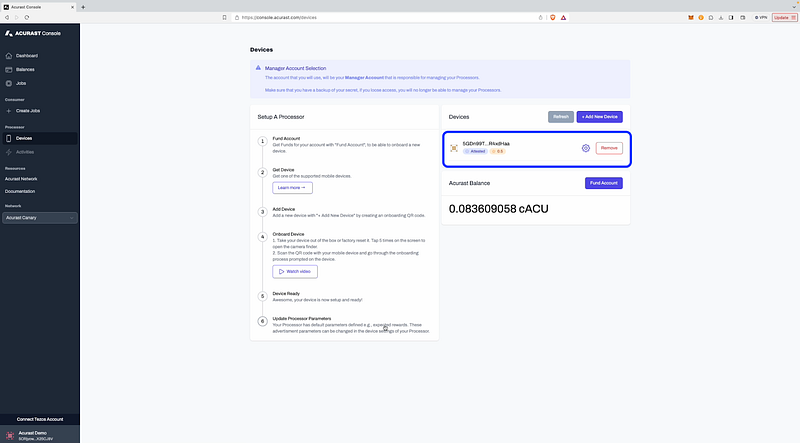Viewport: 800px width, 443px height.
Task: Click the Watch video button
Action: coord(294,271)
